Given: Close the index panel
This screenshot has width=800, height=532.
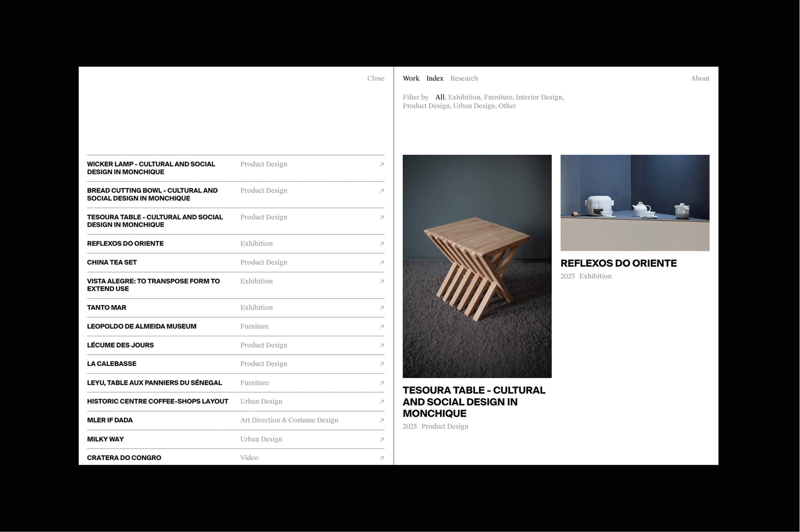Looking at the screenshot, I should (375, 78).
